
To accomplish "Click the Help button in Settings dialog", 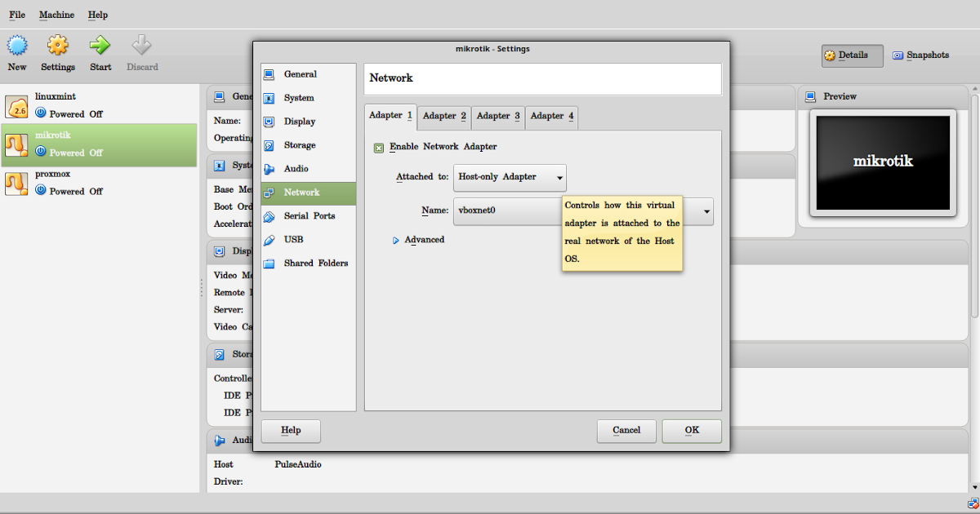I will coord(291,431).
